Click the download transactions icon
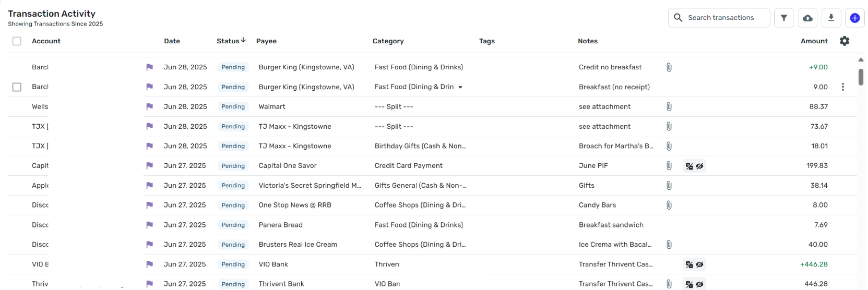868x290 pixels. click(x=831, y=18)
